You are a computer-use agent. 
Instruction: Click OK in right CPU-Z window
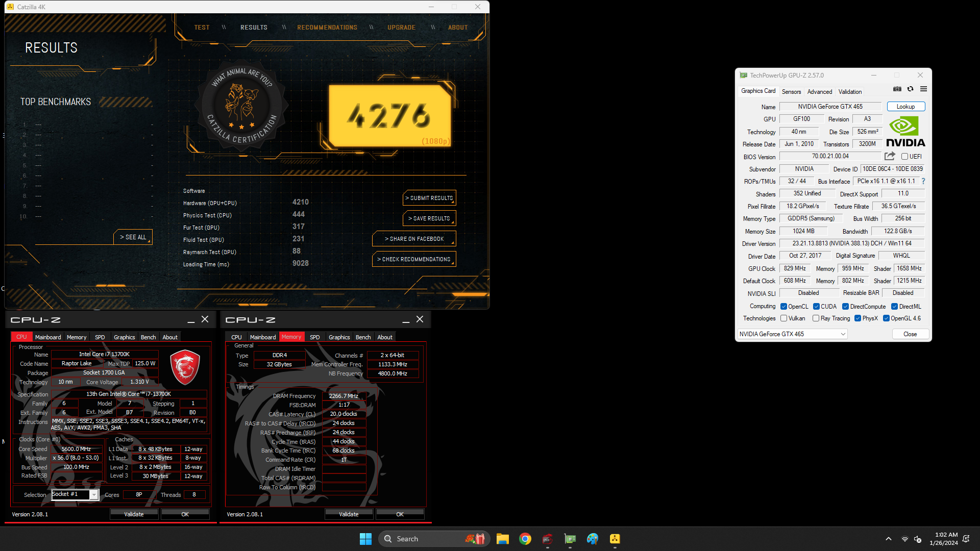(x=400, y=514)
